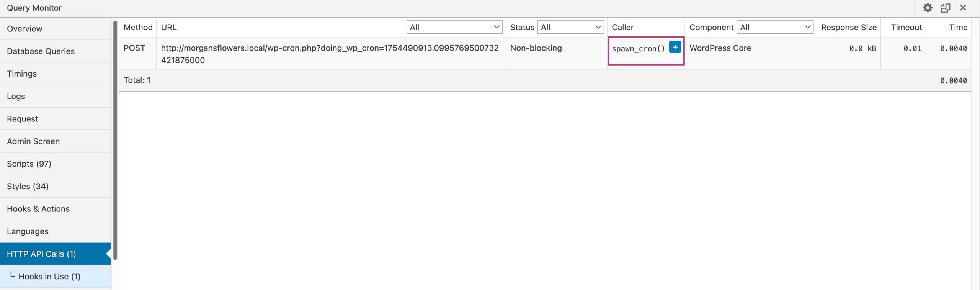The image size is (980, 290).
Task: Open Admin Screen panel
Action: 33,141
